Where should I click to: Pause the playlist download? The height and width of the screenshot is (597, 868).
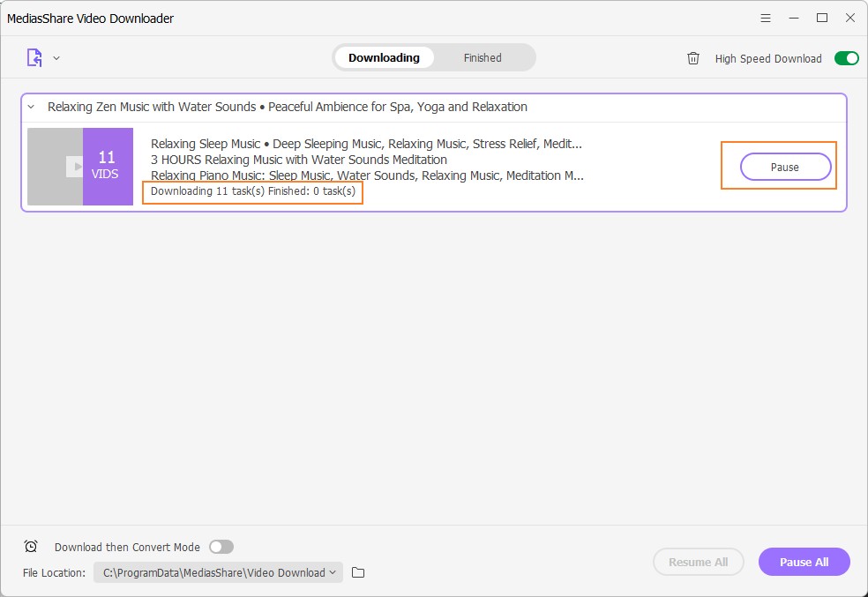(785, 167)
